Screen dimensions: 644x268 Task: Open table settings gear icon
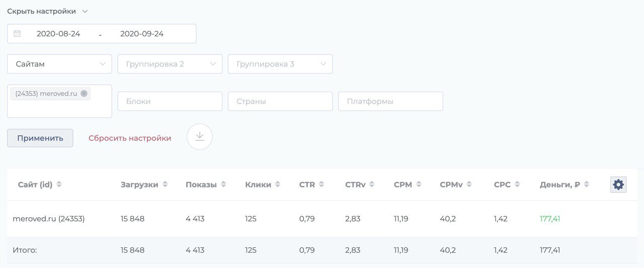click(618, 185)
